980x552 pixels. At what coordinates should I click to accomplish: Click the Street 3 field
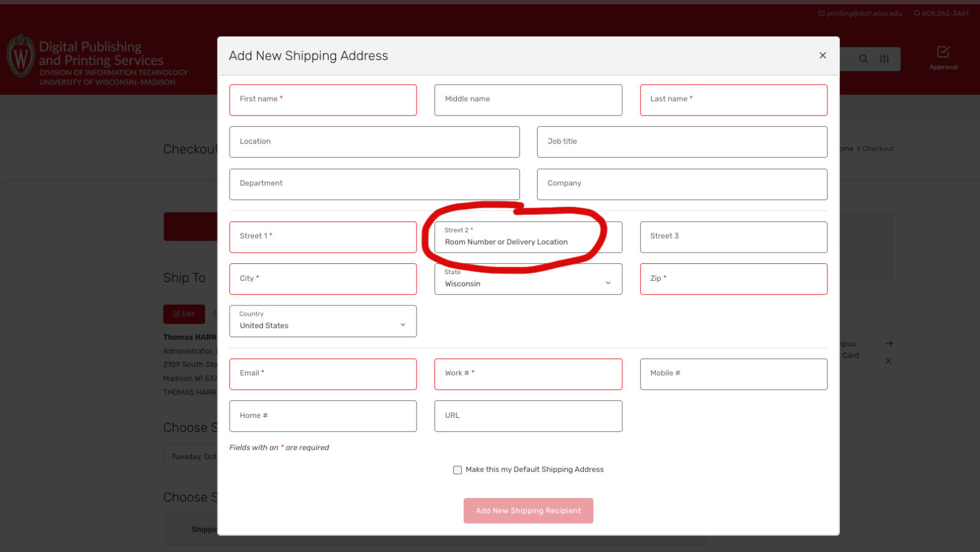(x=734, y=237)
